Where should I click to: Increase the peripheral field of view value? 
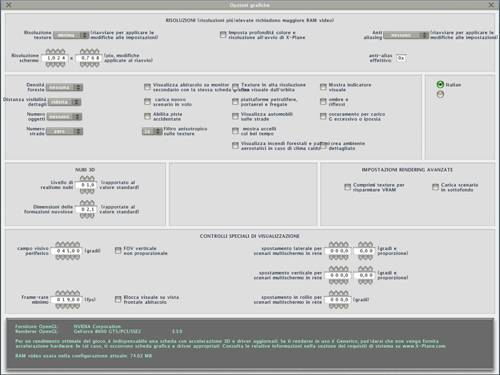[x=68, y=245]
